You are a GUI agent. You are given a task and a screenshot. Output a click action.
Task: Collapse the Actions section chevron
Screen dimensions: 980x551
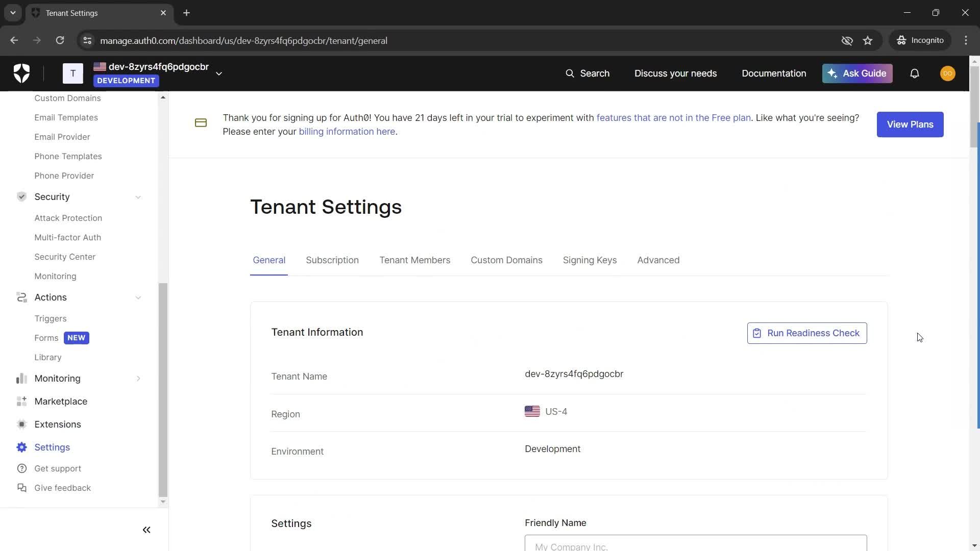pos(138,297)
